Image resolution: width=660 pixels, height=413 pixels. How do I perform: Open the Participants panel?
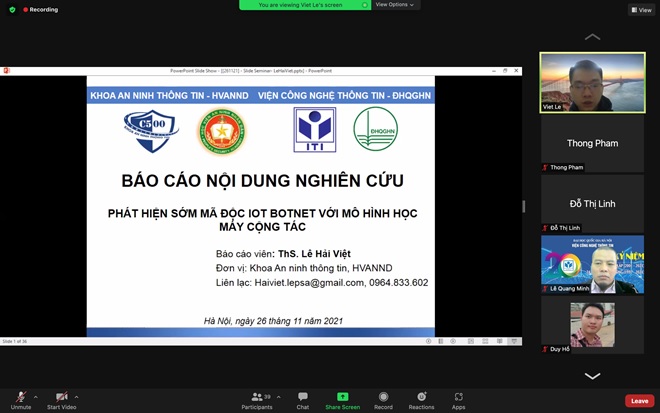pos(257,399)
